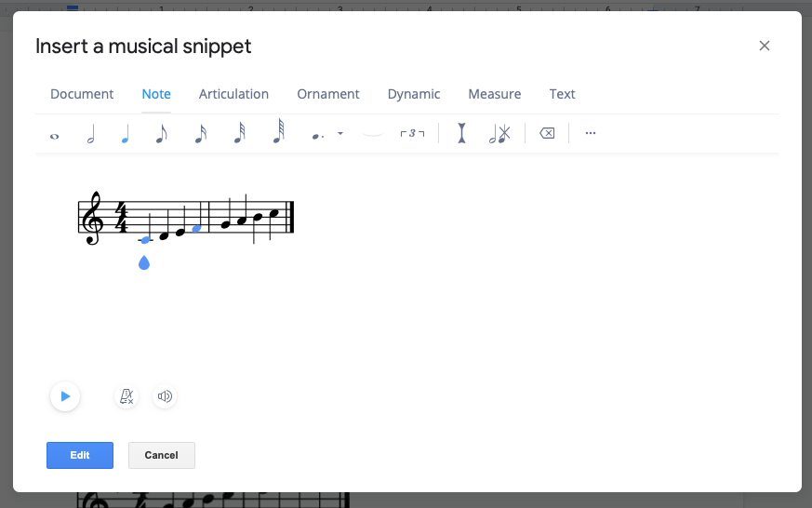Image resolution: width=812 pixels, height=508 pixels.
Task: Click the rest insertion icon
Action: tap(461, 133)
